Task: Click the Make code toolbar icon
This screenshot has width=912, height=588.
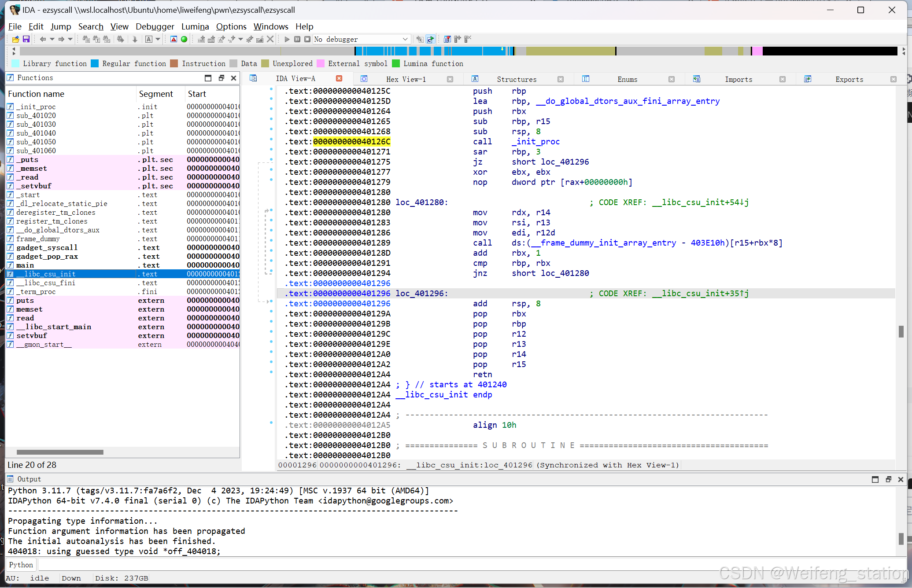Action: 201,39
